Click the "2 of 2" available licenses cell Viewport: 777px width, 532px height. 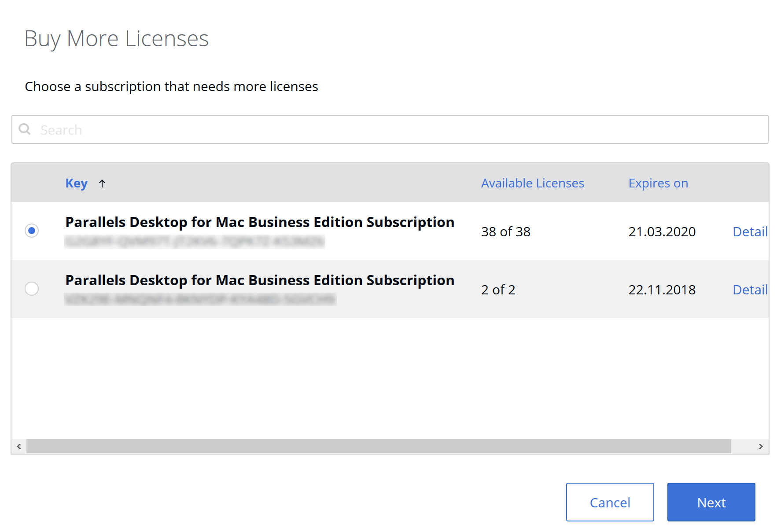coord(498,290)
